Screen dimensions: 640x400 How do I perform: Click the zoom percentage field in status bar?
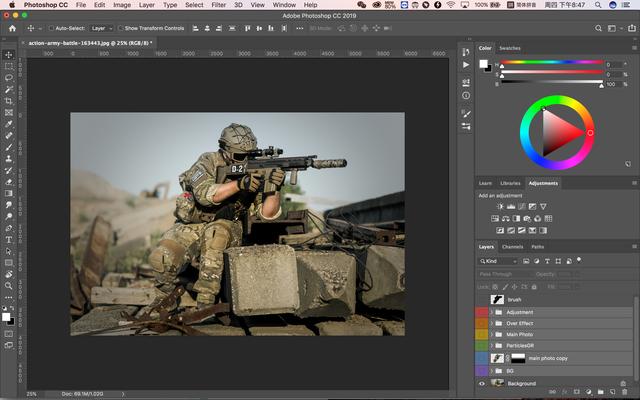coord(31,394)
